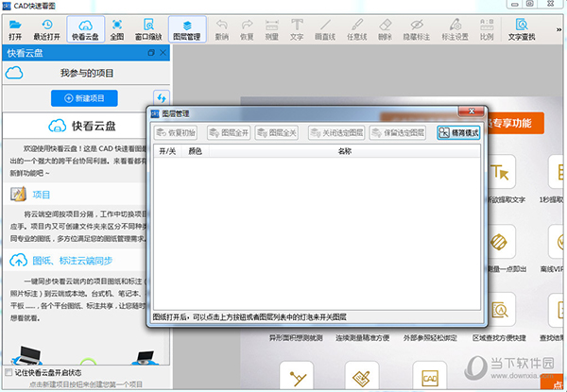The image size is (567, 392).
Task: Open the 文字查找 text search tool
Action: click(x=522, y=29)
